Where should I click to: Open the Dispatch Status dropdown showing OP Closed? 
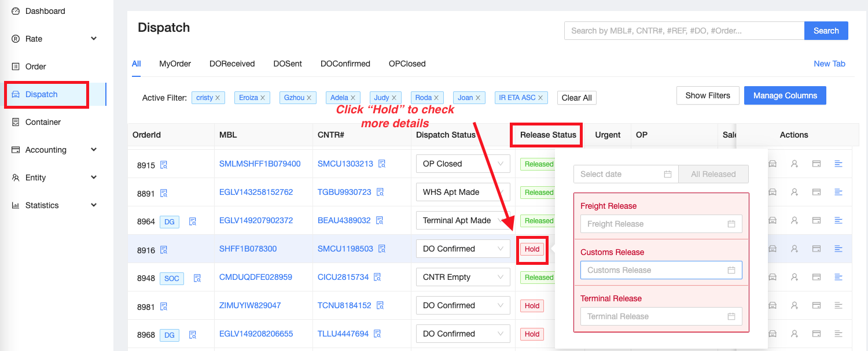(462, 164)
